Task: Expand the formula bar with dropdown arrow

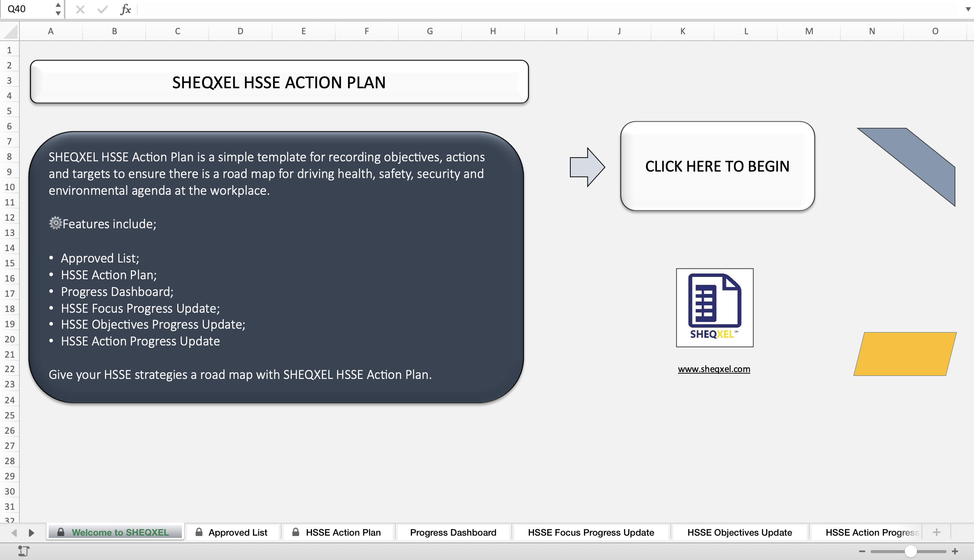Action: point(968,9)
